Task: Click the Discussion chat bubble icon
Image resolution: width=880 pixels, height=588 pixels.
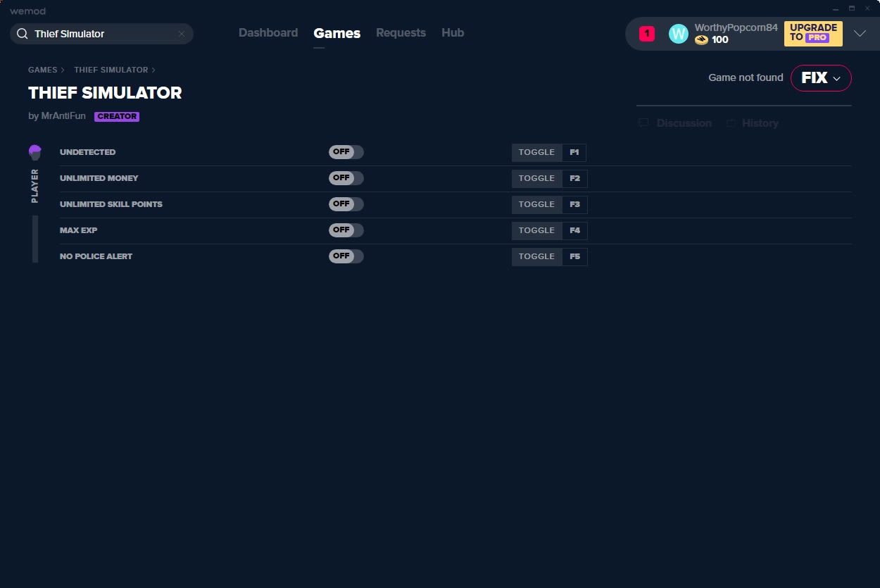Action: point(643,123)
